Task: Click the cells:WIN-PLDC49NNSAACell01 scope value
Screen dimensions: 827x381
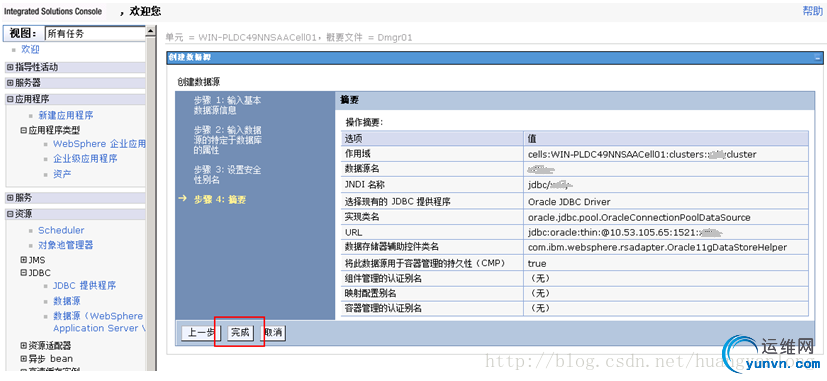Action: [x=642, y=155]
